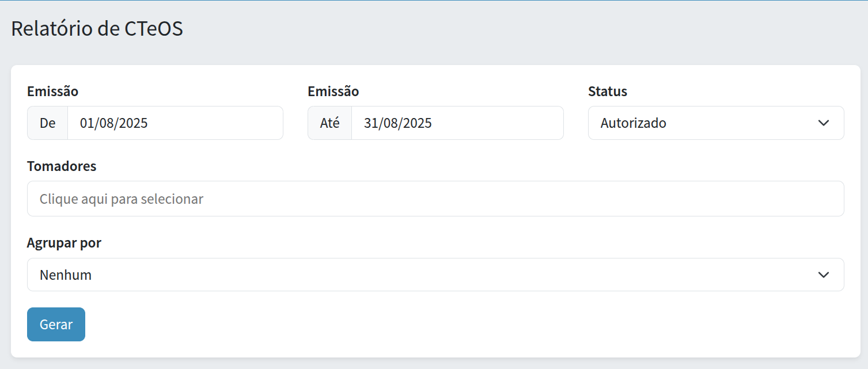
Task: Click the "De" prefix addon
Action: tap(47, 123)
